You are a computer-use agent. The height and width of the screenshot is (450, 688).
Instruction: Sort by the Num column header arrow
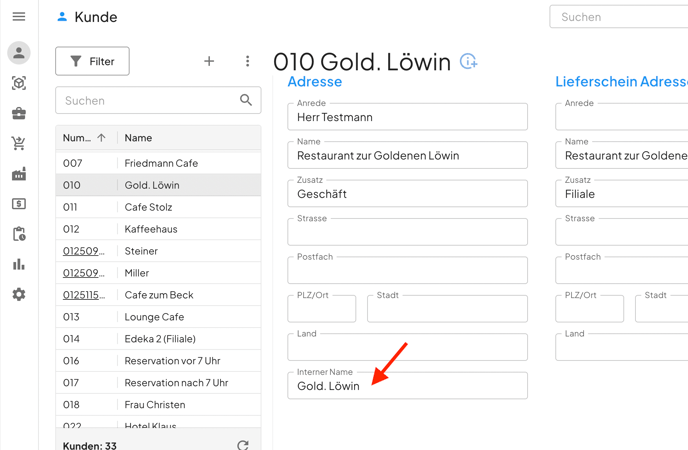point(101,138)
